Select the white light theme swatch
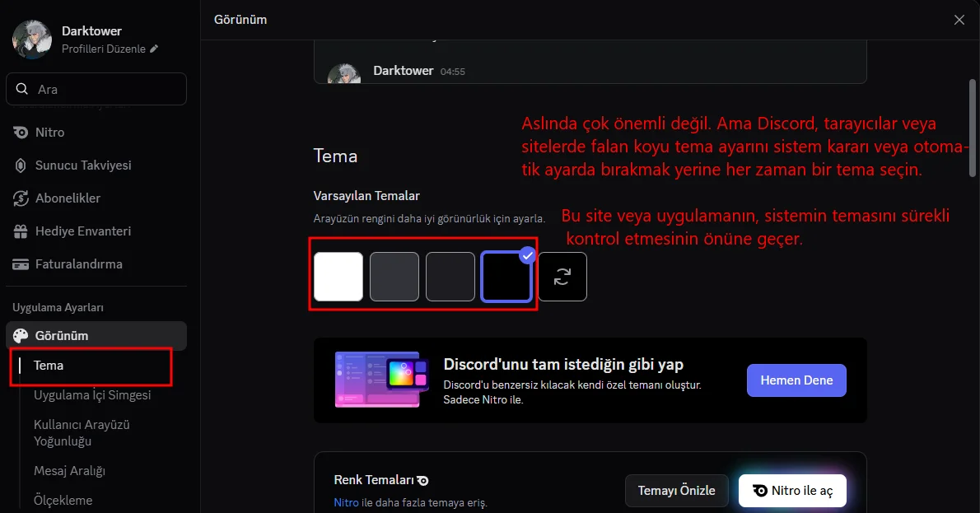Screen dimensions: 980x513 [x=338, y=277]
